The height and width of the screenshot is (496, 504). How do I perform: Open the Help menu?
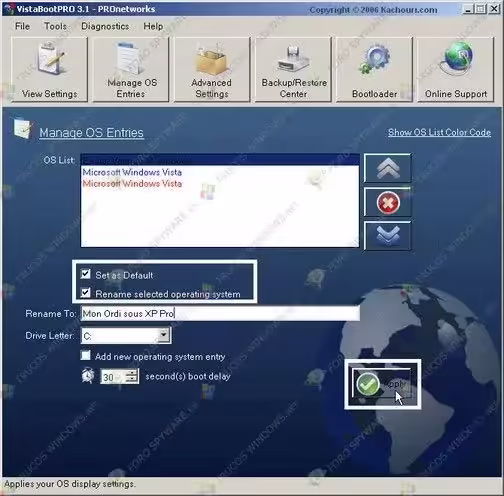pos(153,26)
